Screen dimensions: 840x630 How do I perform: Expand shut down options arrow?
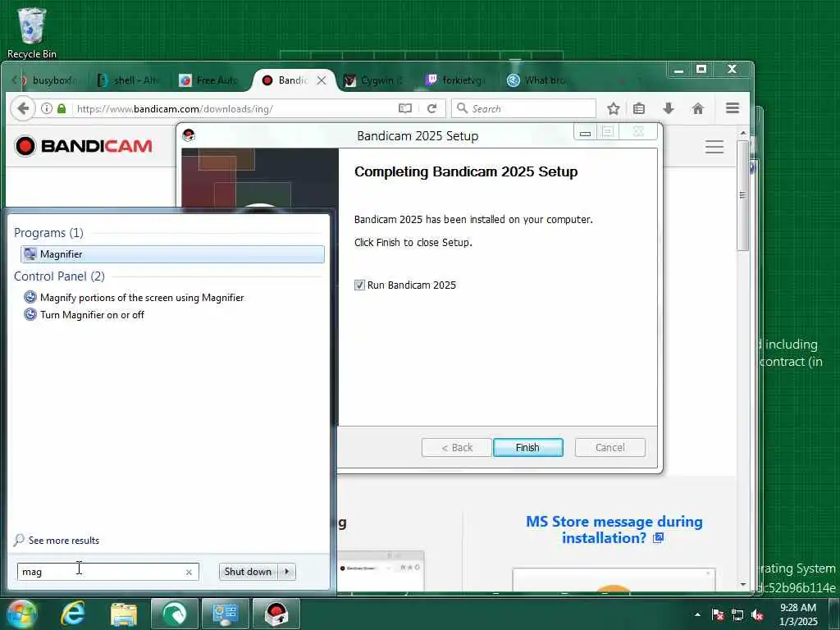(287, 572)
